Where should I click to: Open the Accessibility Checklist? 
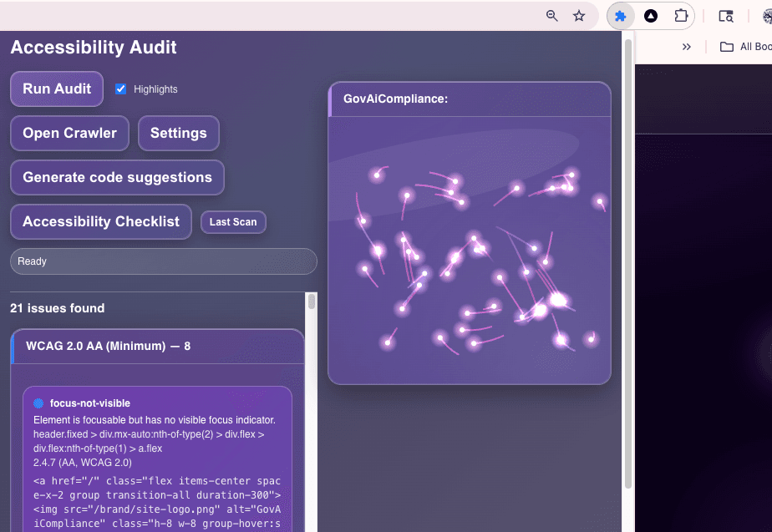pyautogui.click(x=100, y=221)
